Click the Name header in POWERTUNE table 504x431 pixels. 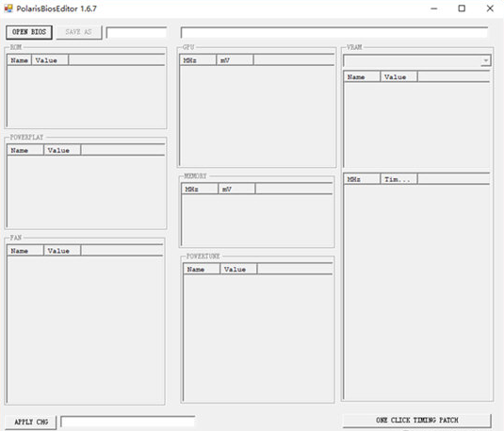pos(202,269)
